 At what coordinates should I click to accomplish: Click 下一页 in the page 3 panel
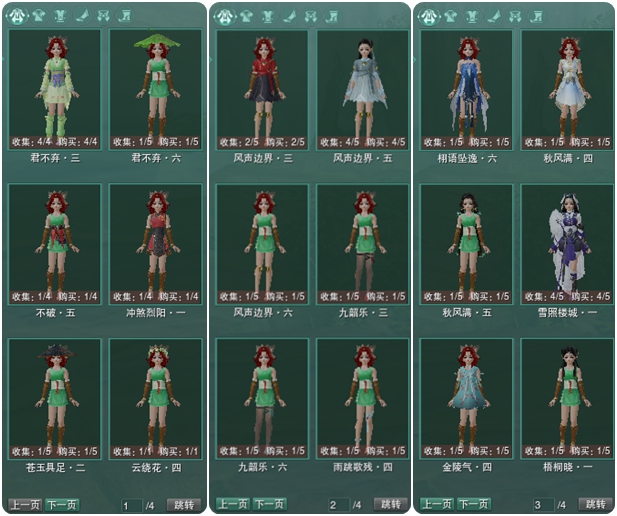click(474, 504)
